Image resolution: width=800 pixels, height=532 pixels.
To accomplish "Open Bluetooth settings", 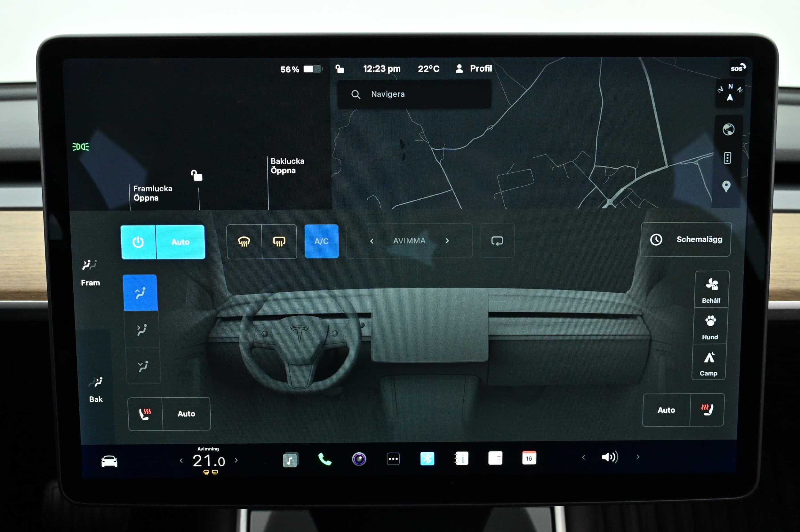I will point(427,459).
